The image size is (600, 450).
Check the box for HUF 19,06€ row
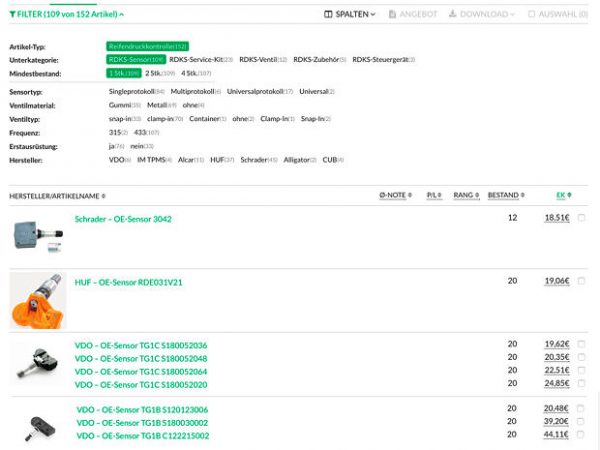coord(581,281)
